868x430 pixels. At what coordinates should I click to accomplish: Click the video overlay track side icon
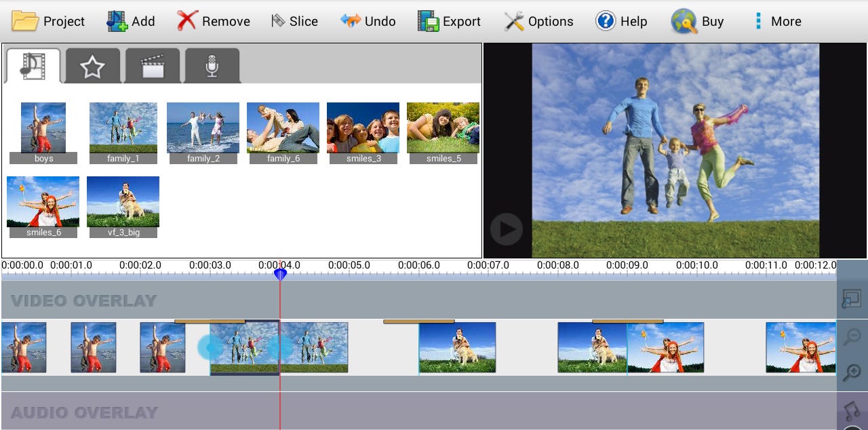(852, 299)
